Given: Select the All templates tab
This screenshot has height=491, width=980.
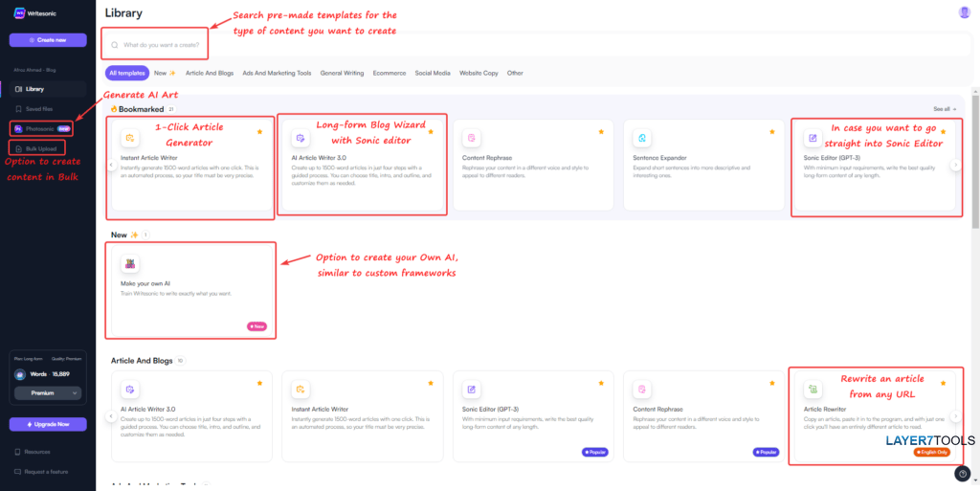Looking at the screenshot, I should point(127,73).
